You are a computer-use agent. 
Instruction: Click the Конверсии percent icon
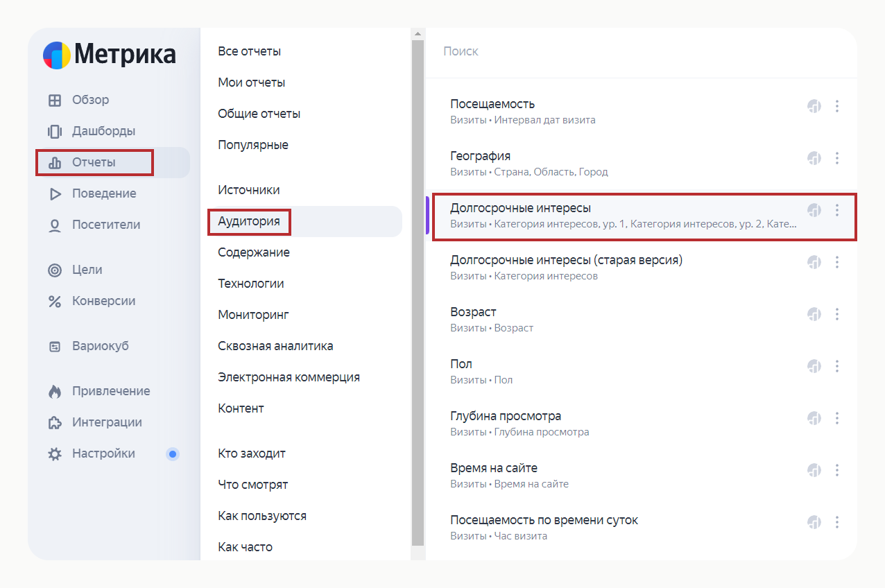(55, 301)
